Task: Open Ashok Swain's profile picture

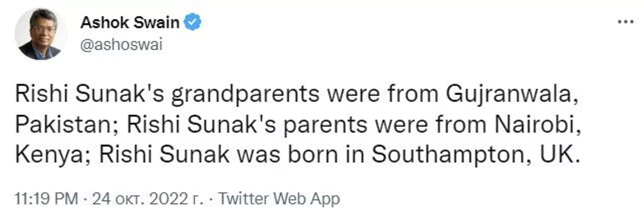Action: [40, 34]
